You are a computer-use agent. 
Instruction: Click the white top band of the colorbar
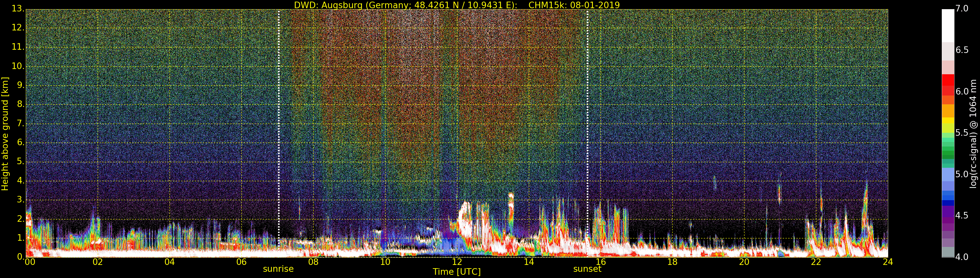click(x=948, y=26)
